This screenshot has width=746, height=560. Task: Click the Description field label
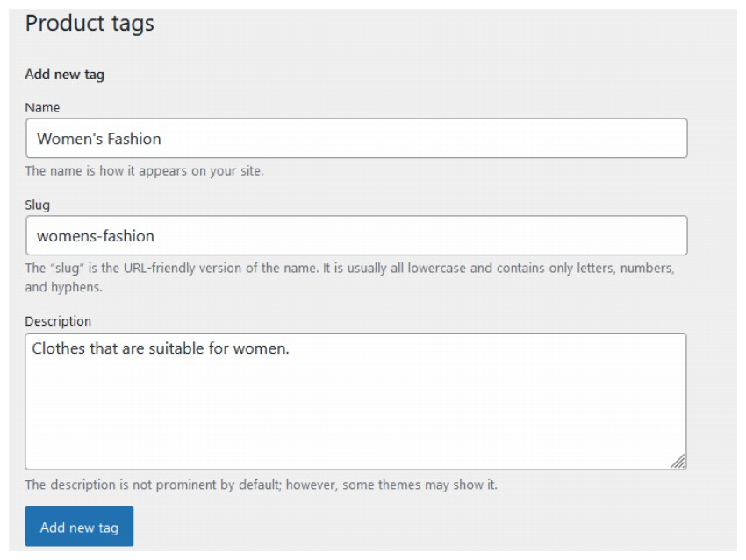coord(58,321)
